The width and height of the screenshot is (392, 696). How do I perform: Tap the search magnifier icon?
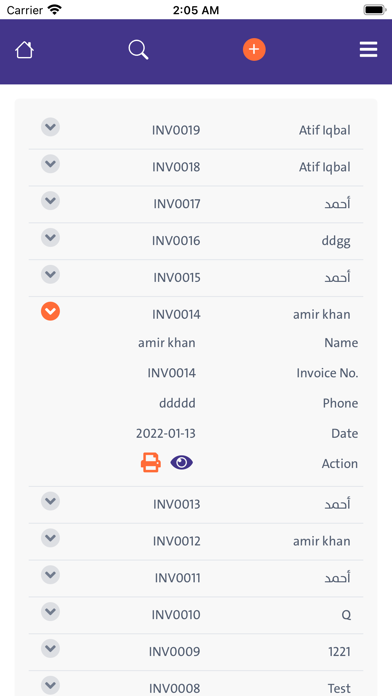pyautogui.click(x=139, y=50)
